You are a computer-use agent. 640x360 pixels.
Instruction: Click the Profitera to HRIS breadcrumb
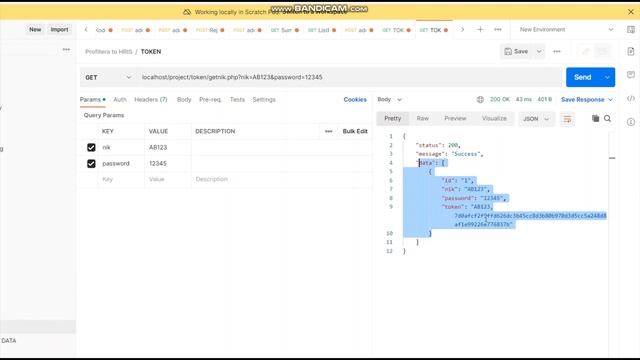tap(109, 52)
